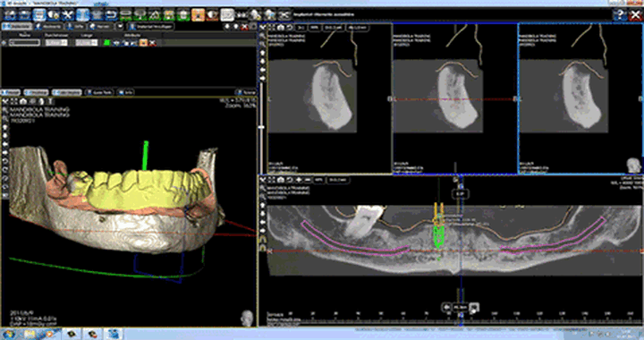Click the red X delete icon beside list arrows
This screenshot has width=644, height=340.
[245, 27]
